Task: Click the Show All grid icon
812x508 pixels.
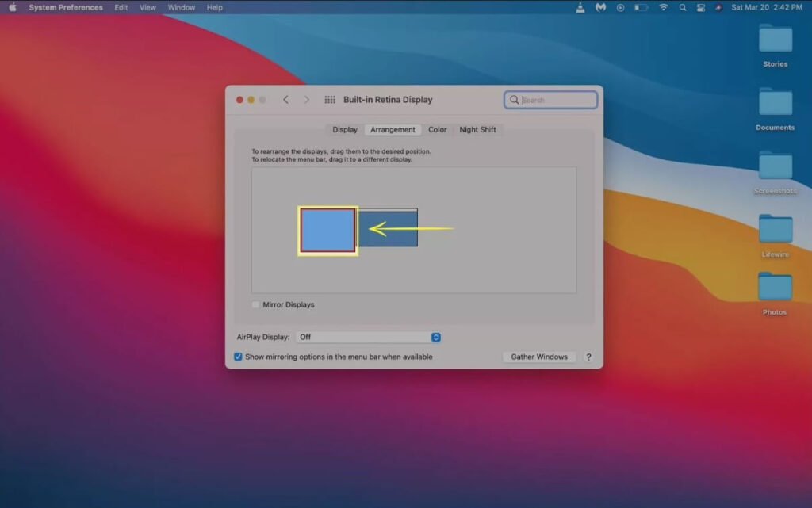Action: 330,100
